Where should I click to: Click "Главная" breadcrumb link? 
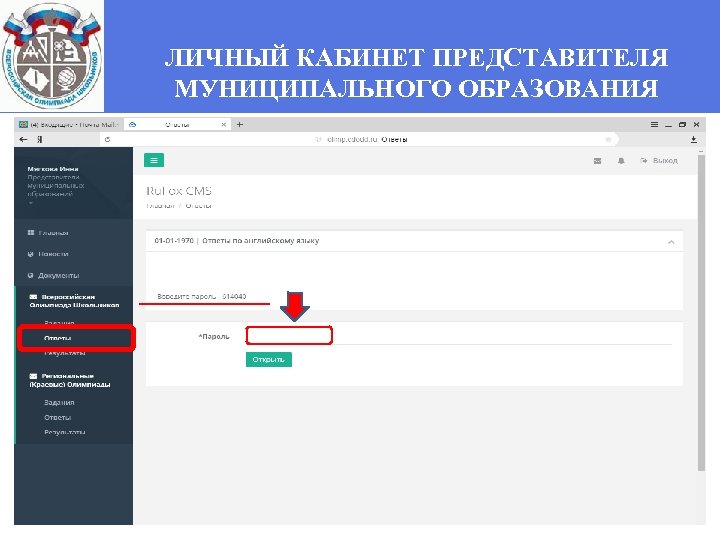160,206
